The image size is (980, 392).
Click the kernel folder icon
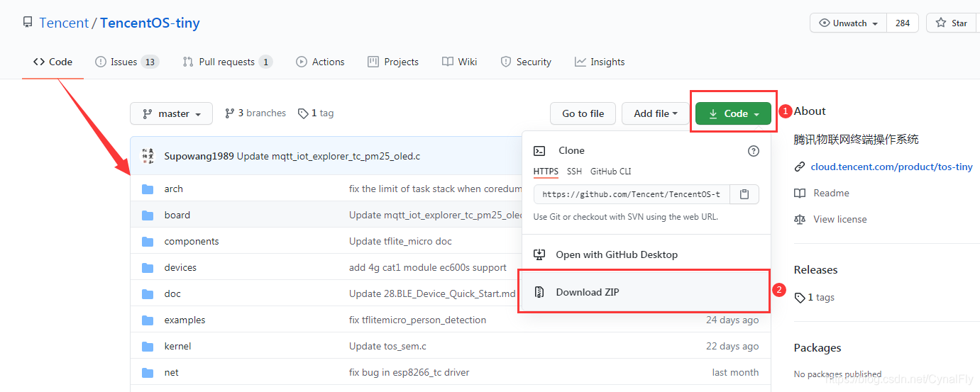(x=148, y=346)
